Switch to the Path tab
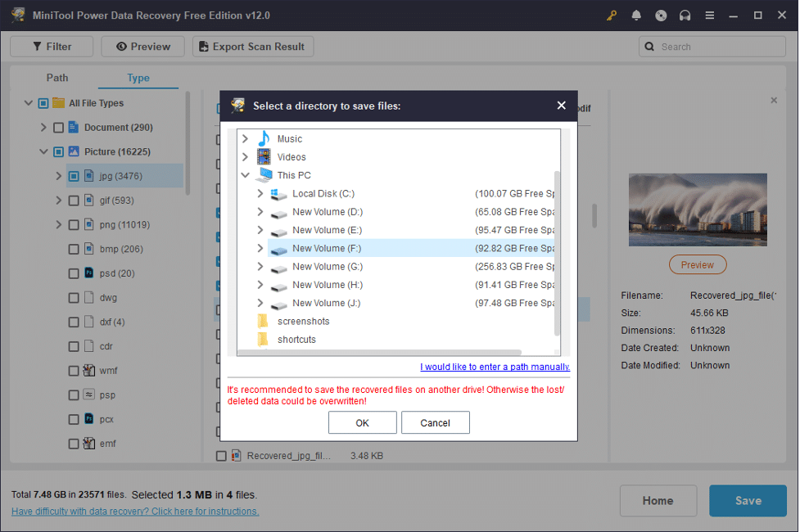 (56, 77)
